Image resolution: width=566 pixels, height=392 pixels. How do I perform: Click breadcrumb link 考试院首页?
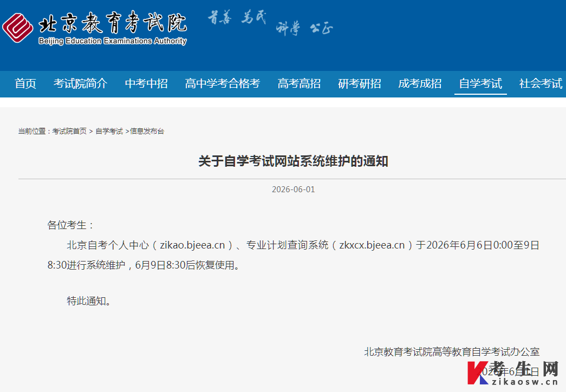(x=69, y=131)
